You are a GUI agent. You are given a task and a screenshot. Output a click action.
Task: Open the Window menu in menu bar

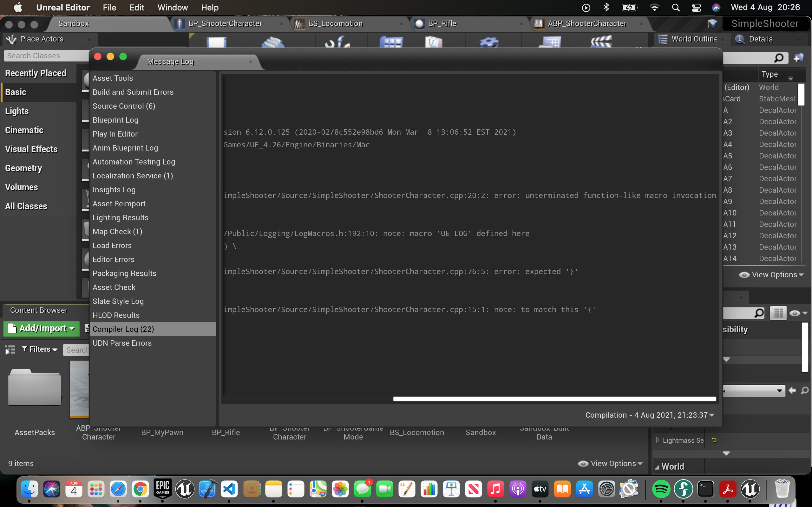click(x=173, y=7)
